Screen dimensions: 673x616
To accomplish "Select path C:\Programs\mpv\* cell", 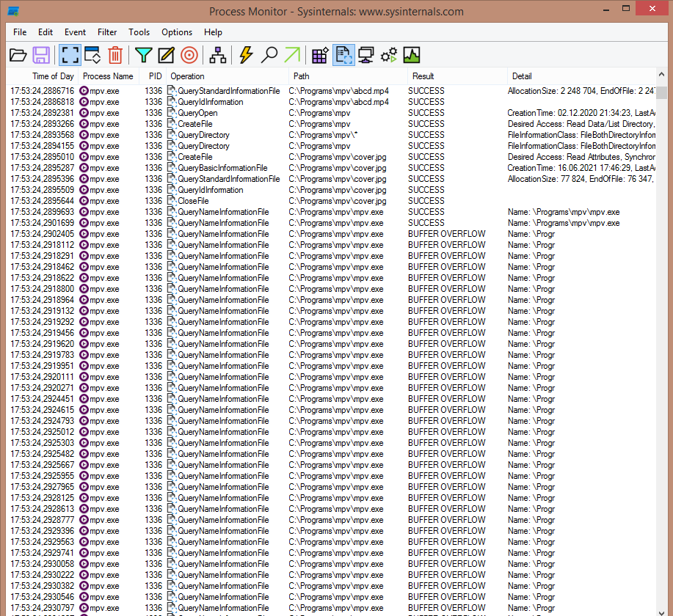I will [x=323, y=135].
